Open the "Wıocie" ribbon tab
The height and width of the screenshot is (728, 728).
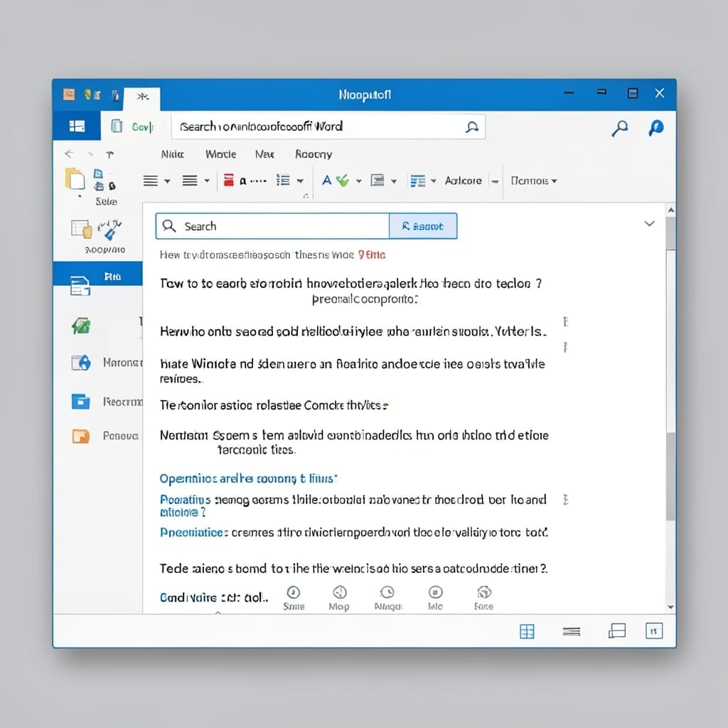click(221, 154)
